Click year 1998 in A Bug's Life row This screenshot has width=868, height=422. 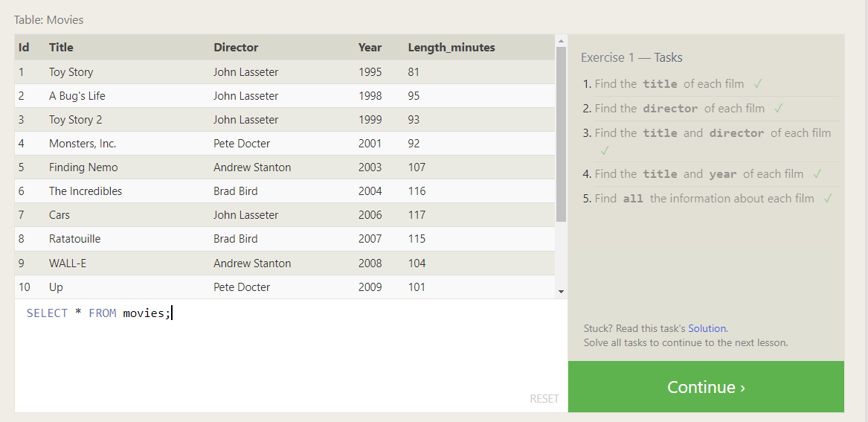pos(370,96)
